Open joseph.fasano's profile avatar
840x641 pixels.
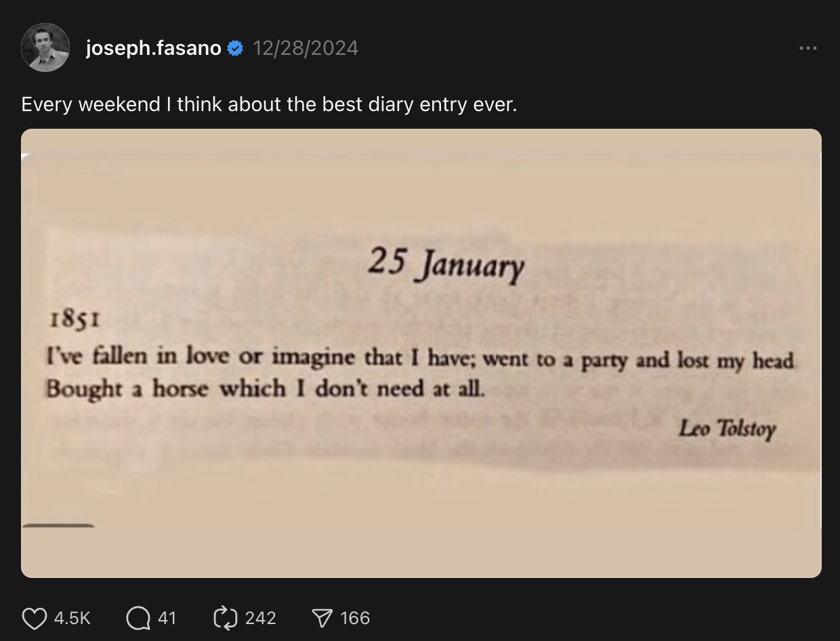click(x=45, y=47)
